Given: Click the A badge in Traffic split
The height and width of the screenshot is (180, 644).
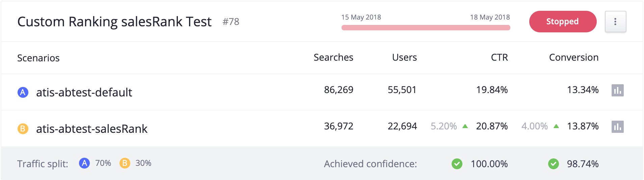Looking at the screenshot, I should point(84,163).
